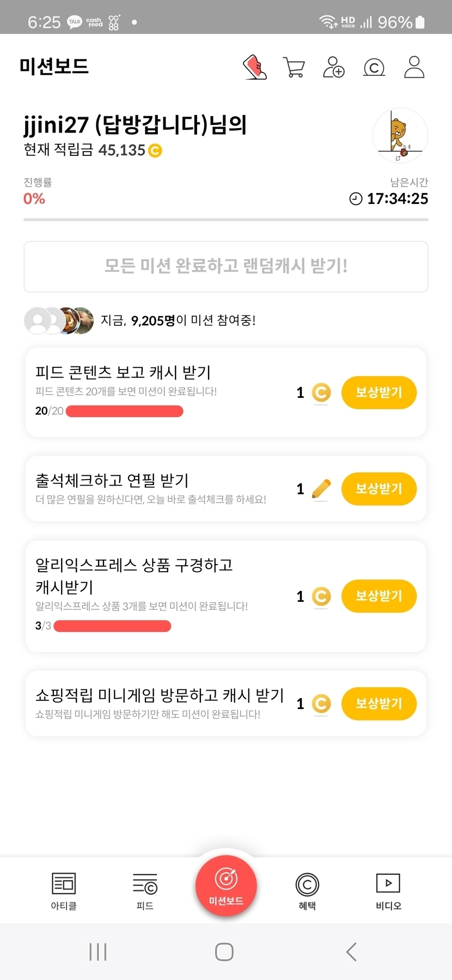Claim reward for feed content mission

(378, 392)
